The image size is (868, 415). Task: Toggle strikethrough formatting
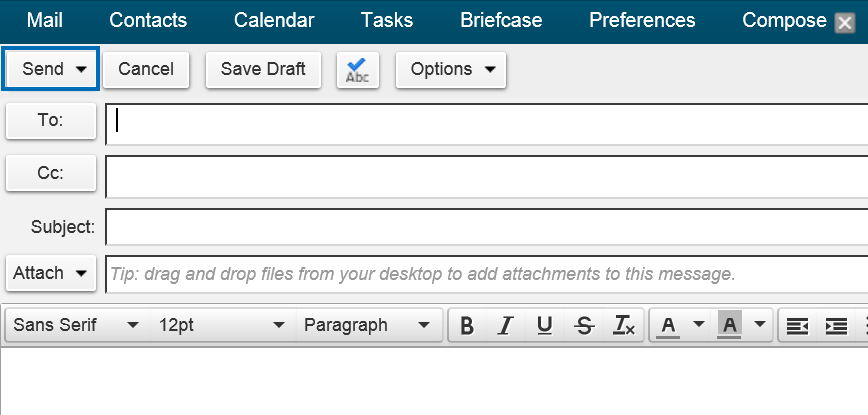coord(584,325)
